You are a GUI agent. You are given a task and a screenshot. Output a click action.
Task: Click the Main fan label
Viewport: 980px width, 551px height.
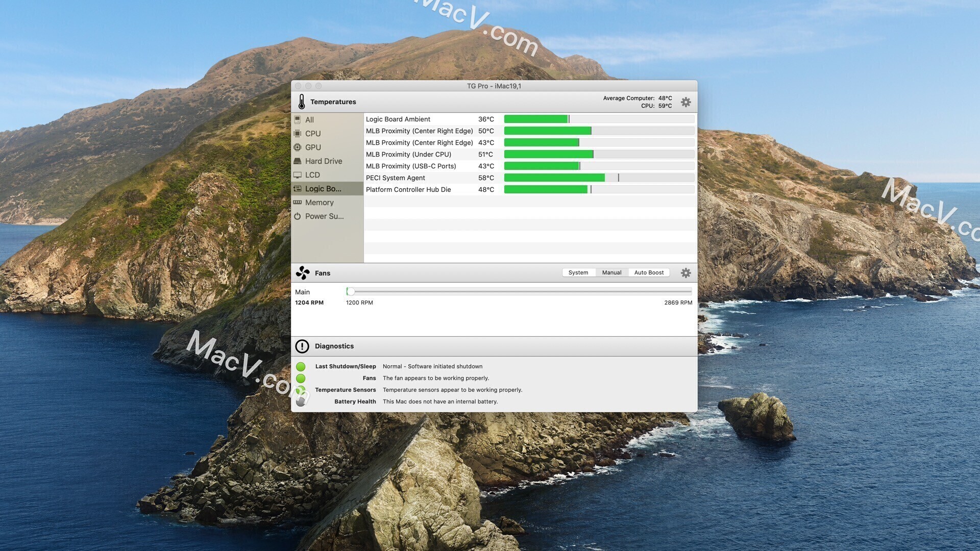click(x=302, y=292)
